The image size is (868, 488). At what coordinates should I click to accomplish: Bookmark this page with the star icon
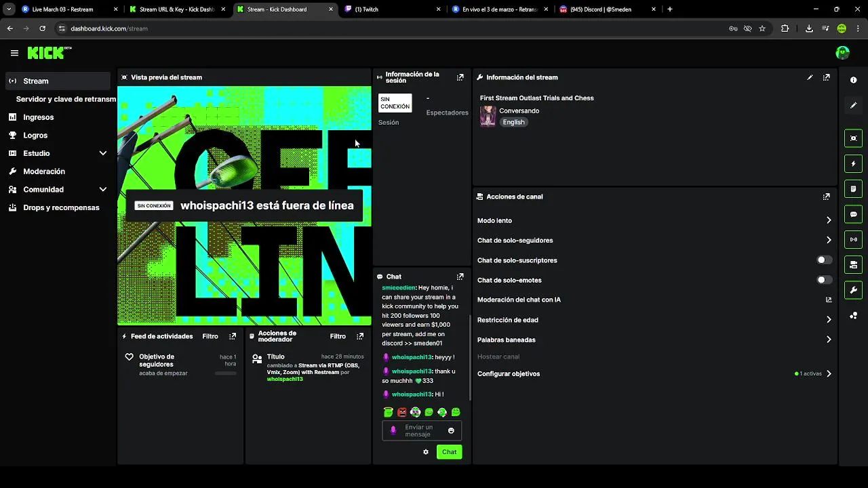tap(762, 28)
